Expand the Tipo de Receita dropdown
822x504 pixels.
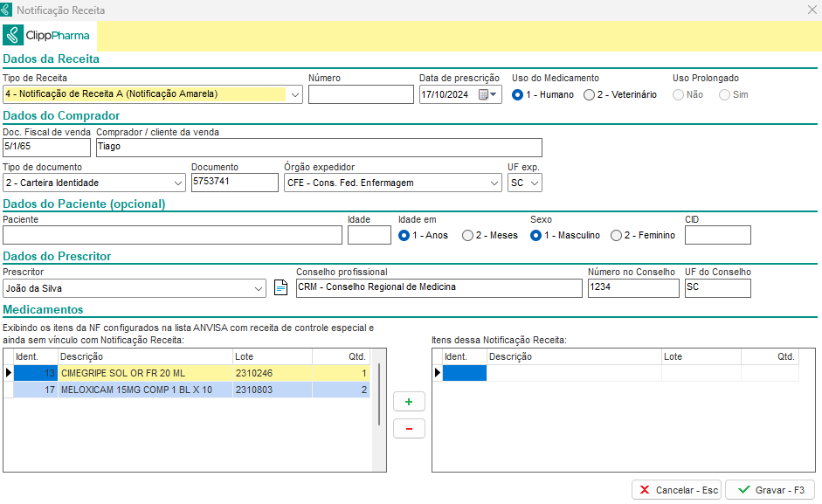[294, 94]
